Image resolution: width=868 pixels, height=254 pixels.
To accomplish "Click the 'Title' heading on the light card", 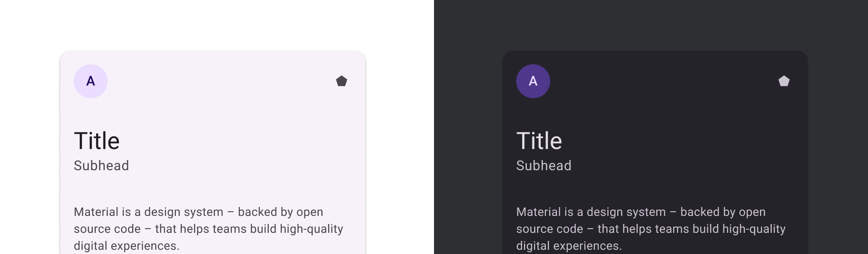I will coord(97,141).
